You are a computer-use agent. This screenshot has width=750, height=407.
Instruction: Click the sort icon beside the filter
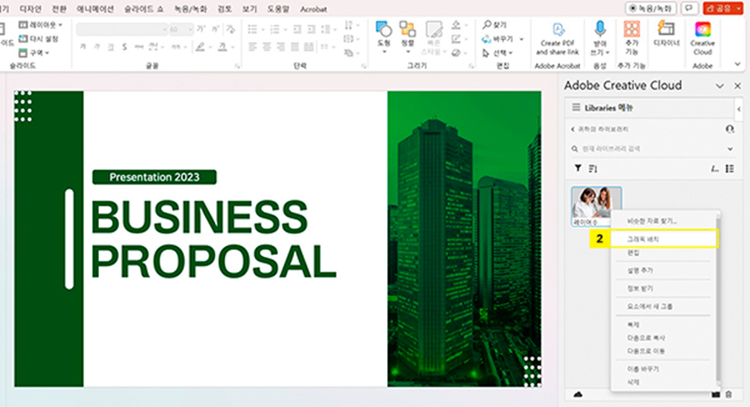point(592,168)
